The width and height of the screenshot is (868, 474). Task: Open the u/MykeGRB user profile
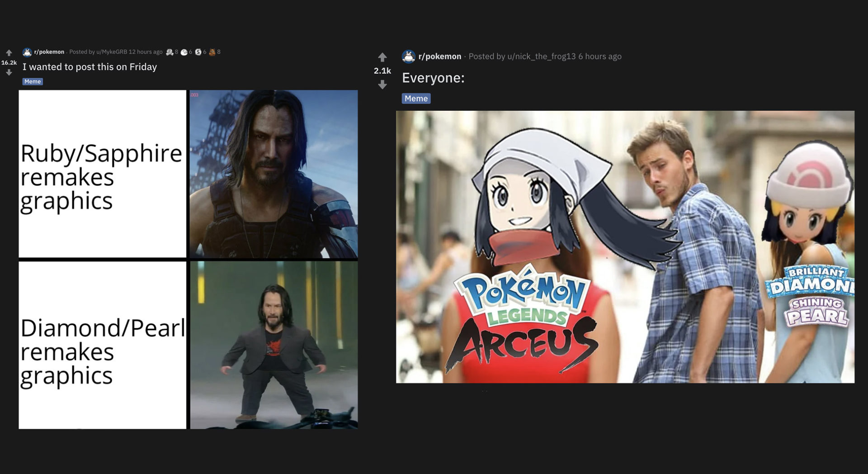[x=112, y=52]
